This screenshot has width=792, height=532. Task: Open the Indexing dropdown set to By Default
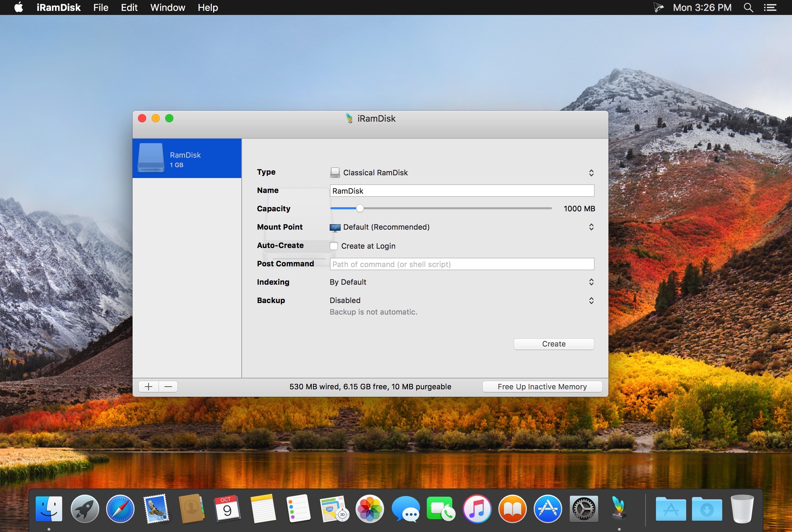tap(462, 282)
